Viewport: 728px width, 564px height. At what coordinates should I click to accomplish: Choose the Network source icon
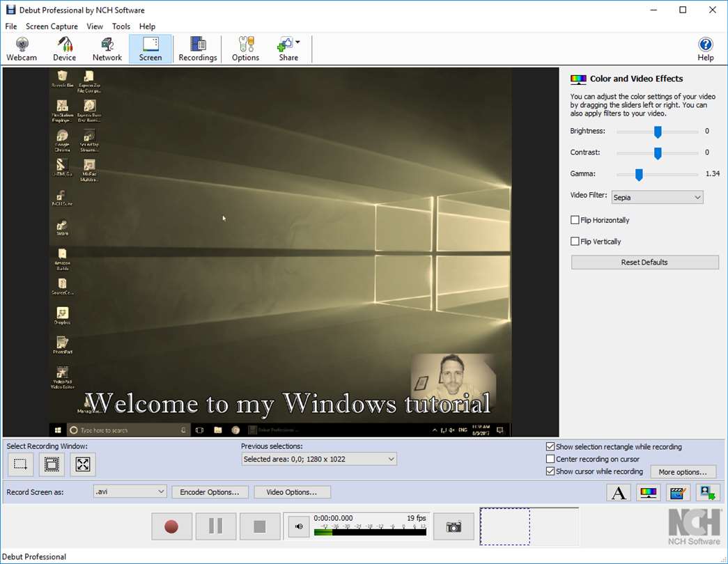click(107, 49)
